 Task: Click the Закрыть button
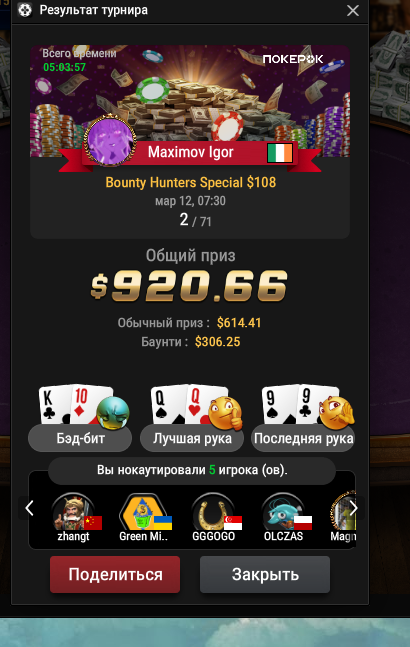(x=265, y=574)
